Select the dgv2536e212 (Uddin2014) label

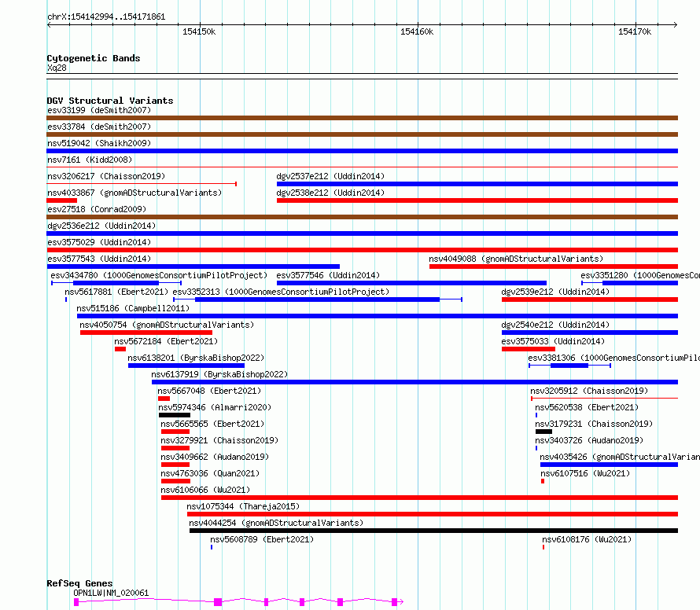click(101, 226)
